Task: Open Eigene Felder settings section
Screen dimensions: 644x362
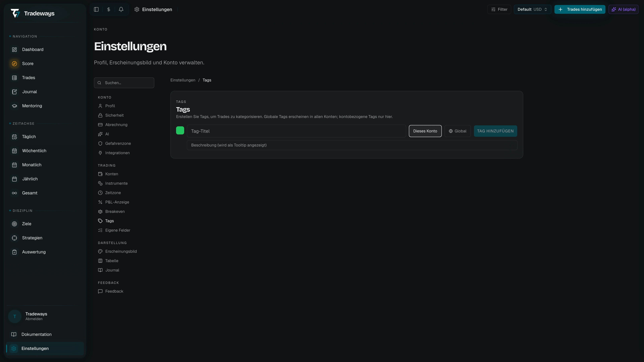Action: coord(118,230)
